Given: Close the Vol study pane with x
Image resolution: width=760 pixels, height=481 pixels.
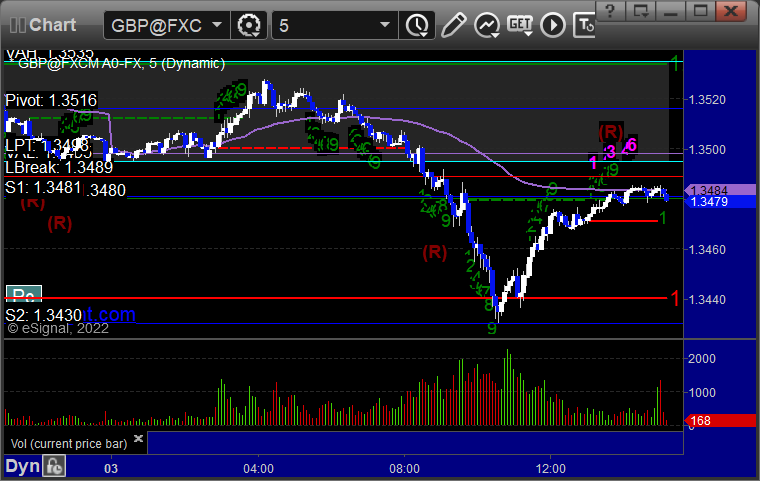Looking at the screenshot, I should [139, 438].
